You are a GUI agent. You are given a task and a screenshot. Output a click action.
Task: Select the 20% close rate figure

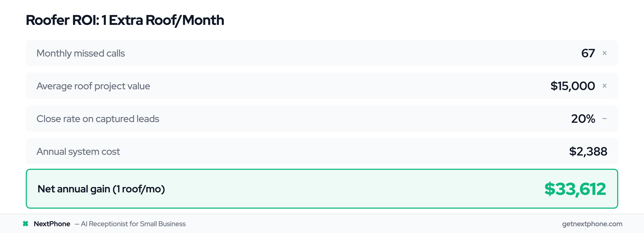click(583, 119)
